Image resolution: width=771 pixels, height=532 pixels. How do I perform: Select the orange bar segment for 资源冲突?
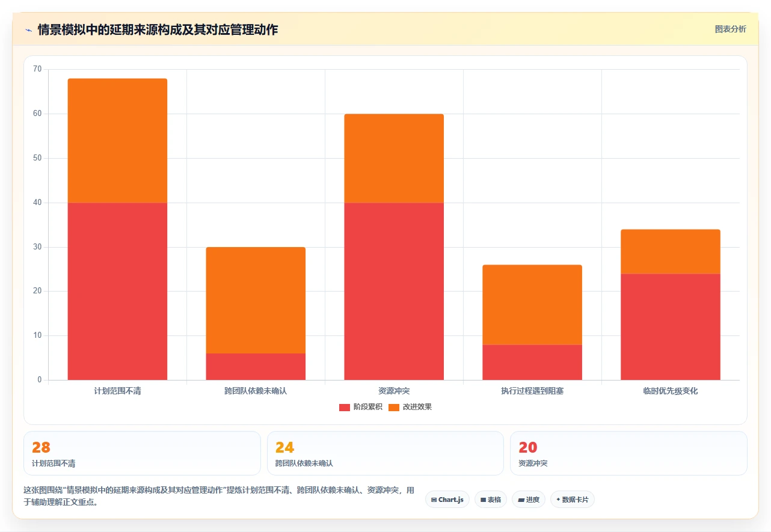pyautogui.click(x=394, y=159)
